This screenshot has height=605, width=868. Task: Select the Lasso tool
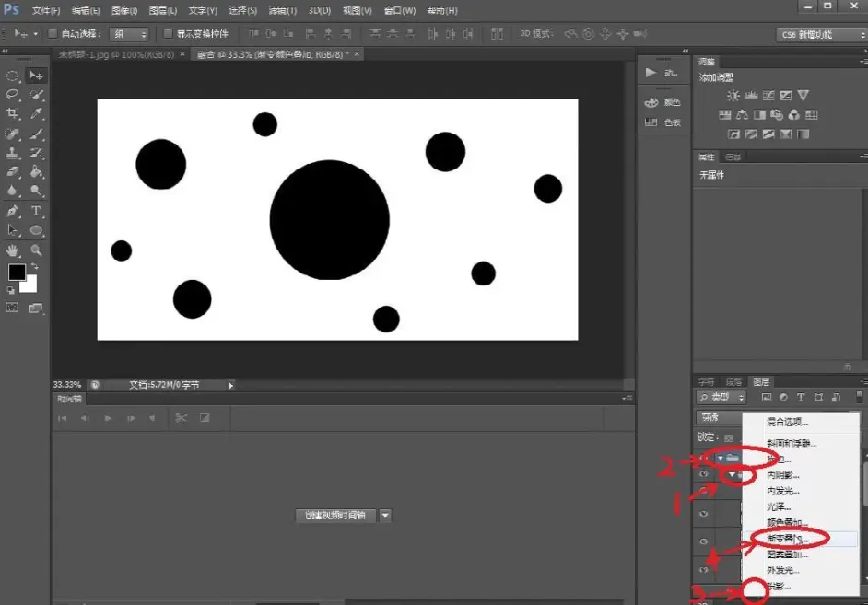pyautogui.click(x=12, y=95)
